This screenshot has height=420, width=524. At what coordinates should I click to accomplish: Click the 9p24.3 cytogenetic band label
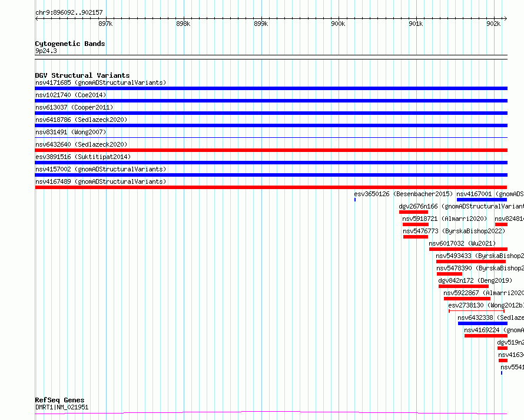click(x=46, y=51)
